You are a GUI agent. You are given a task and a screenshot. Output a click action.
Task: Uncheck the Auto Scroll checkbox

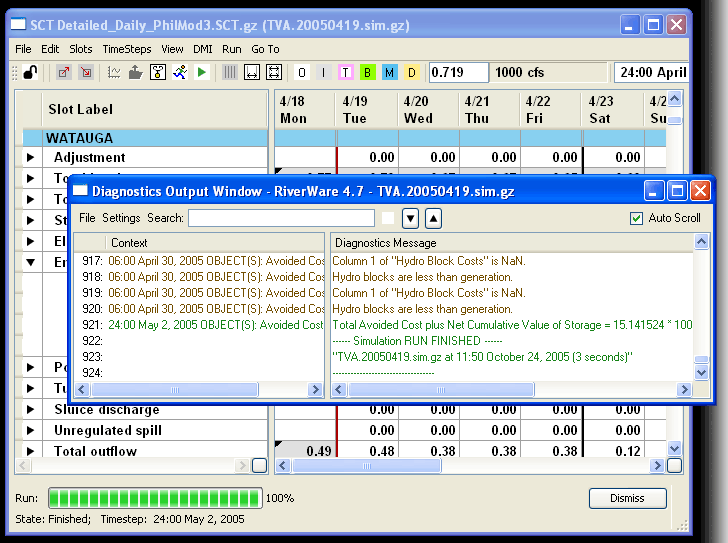click(x=636, y=218)
